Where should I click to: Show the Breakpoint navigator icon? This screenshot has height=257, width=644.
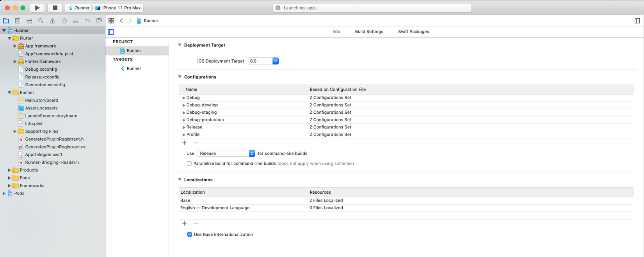pyautogui.click(x=87, y=21)
